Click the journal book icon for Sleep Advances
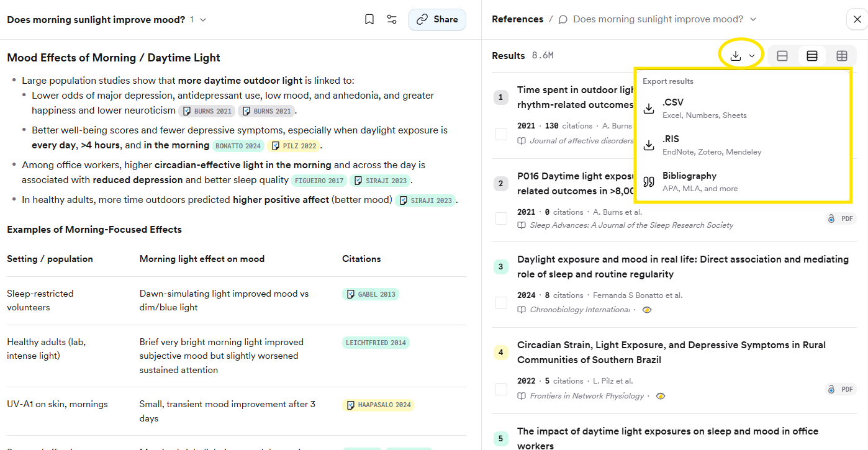 tap(522, 225)
